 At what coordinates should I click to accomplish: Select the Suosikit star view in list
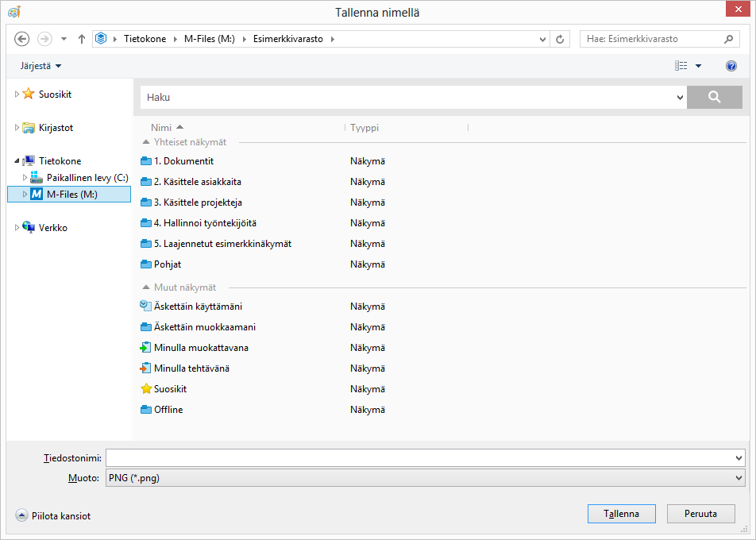170,389
